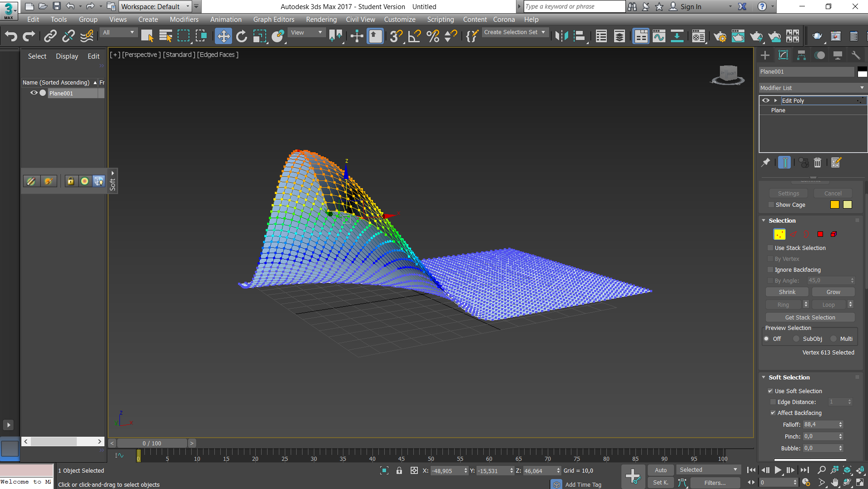
Task: Open the Utilities panel wrench icon
Action: pyautogui.click(x=856, y=55)
